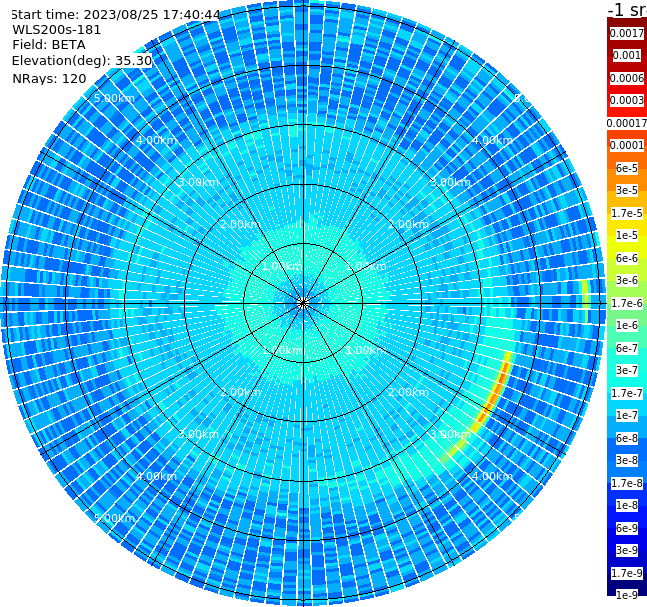Click the upper-left 3.00km range label
647x607 pixels.
pos(198,182)
